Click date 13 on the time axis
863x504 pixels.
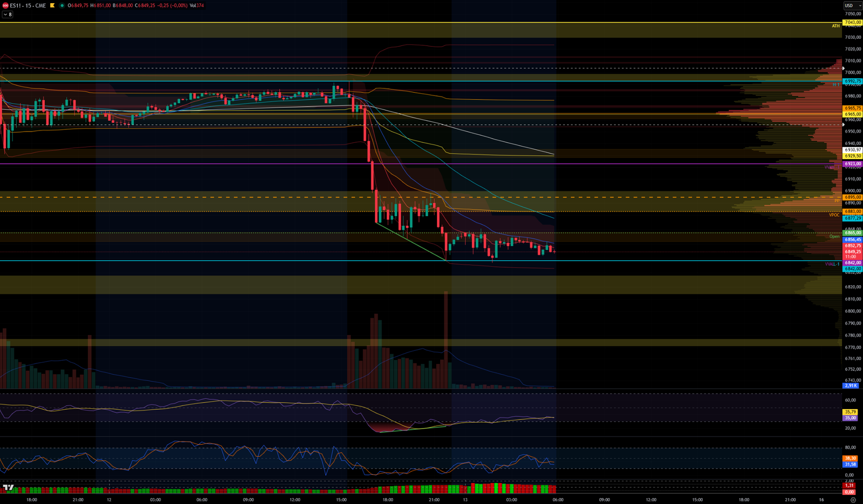(465, 500)
